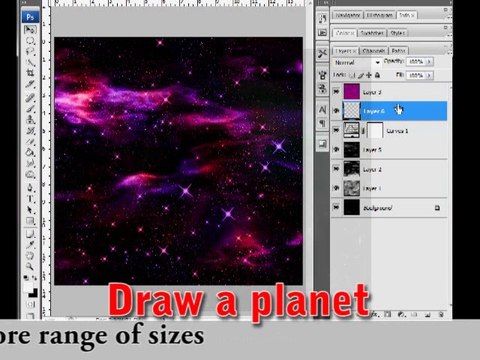Select the Marquee selection tool
Viewport: 480px width, 360px height.
[x=30, y=41]
